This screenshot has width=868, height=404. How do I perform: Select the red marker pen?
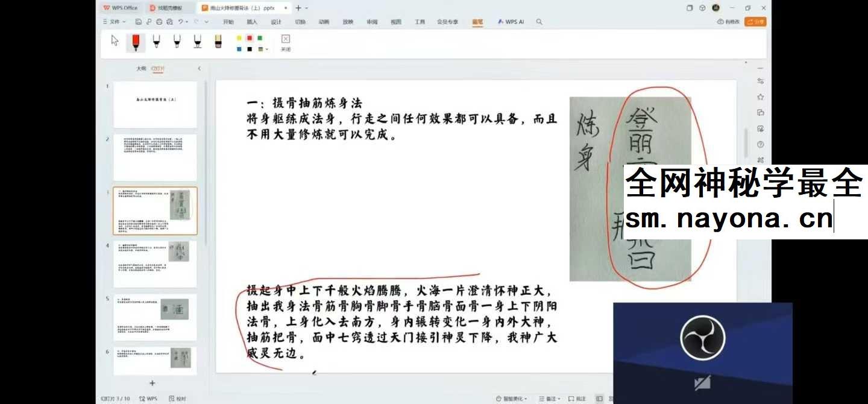tap(136, 42)
